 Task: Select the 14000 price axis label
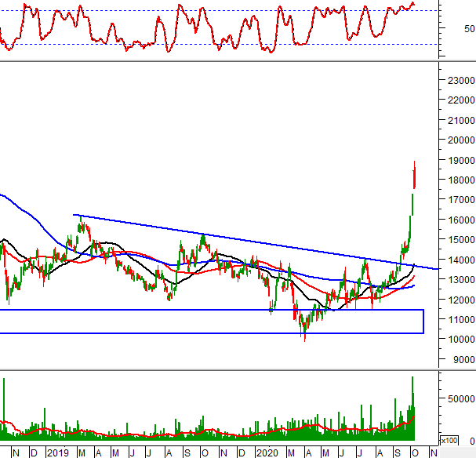tap(461, 260)
